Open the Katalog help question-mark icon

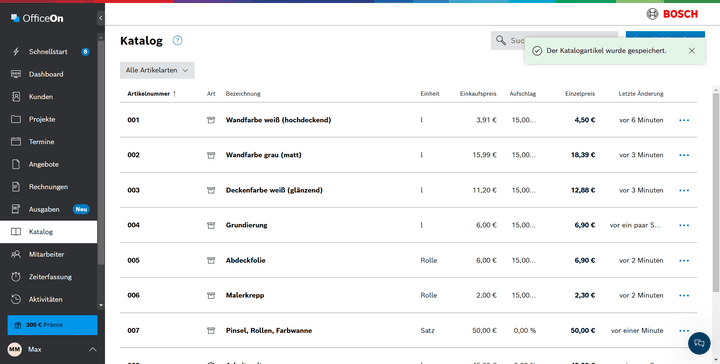click(x=177, y=40)
